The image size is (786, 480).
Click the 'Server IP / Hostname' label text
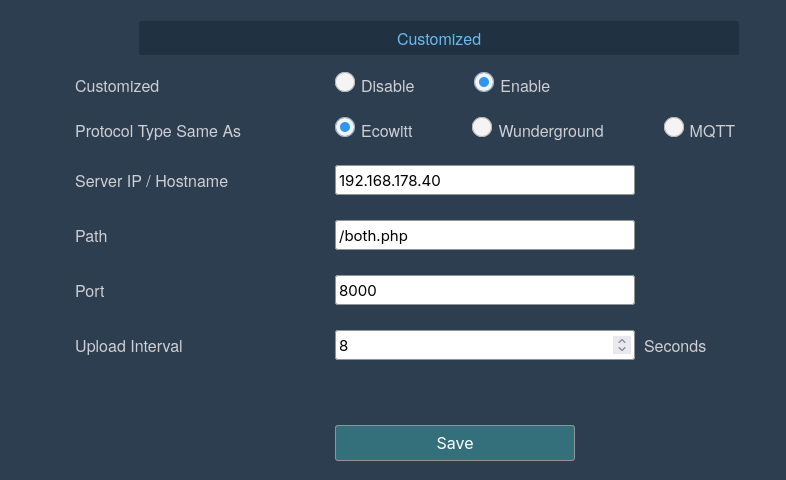click(151, 181)
